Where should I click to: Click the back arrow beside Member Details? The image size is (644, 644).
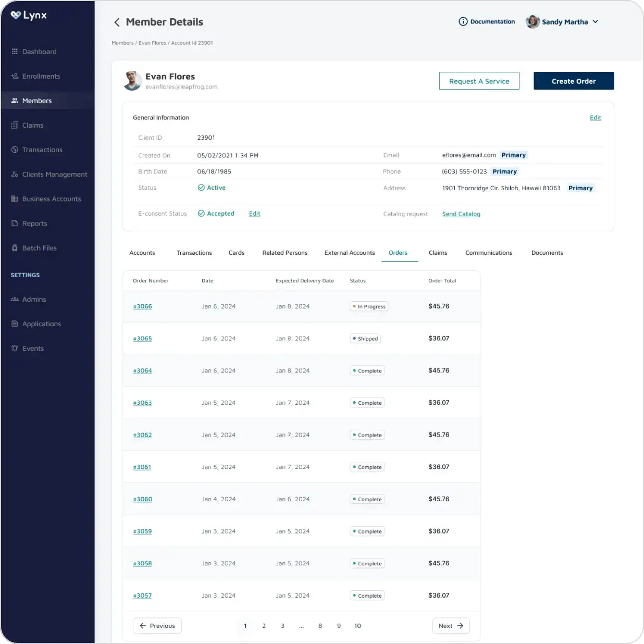pyautogui.click(x=117, y=22)
